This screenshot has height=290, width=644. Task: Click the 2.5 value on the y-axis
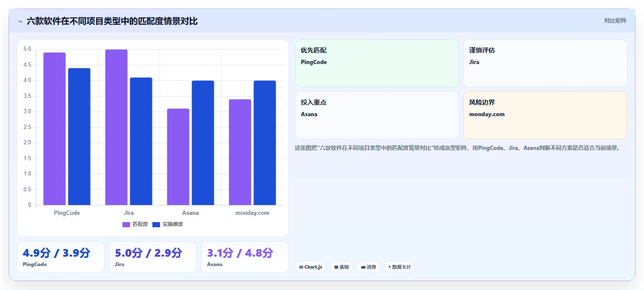tap(27, 127)
